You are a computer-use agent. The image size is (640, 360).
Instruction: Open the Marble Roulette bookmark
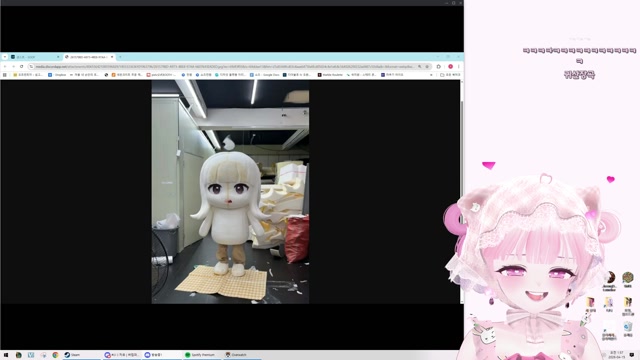click(x=330, y=75)
